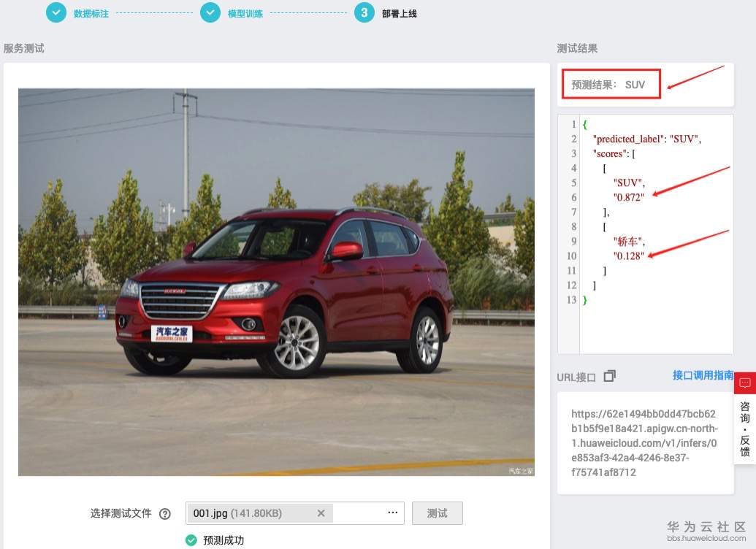This screenshot has width=756, height=549.
Task: Click the red chat feedback icon
Action: pos(745,383)
